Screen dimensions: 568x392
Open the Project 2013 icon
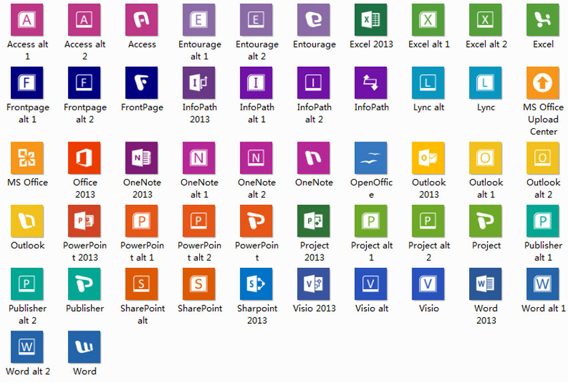pyautogui.click(x=313, y=221)
